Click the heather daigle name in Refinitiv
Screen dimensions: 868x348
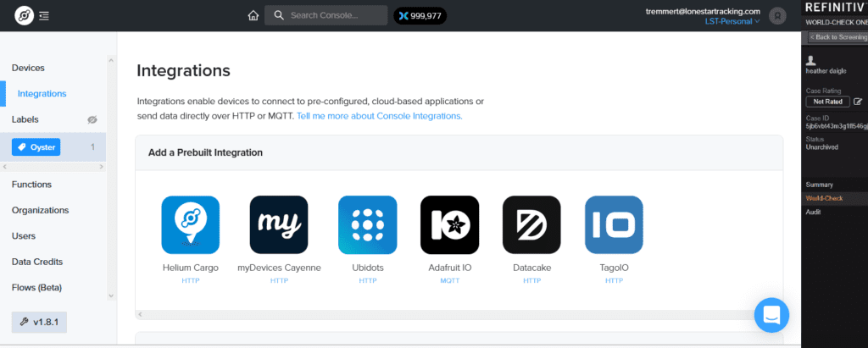pos(826,71)
